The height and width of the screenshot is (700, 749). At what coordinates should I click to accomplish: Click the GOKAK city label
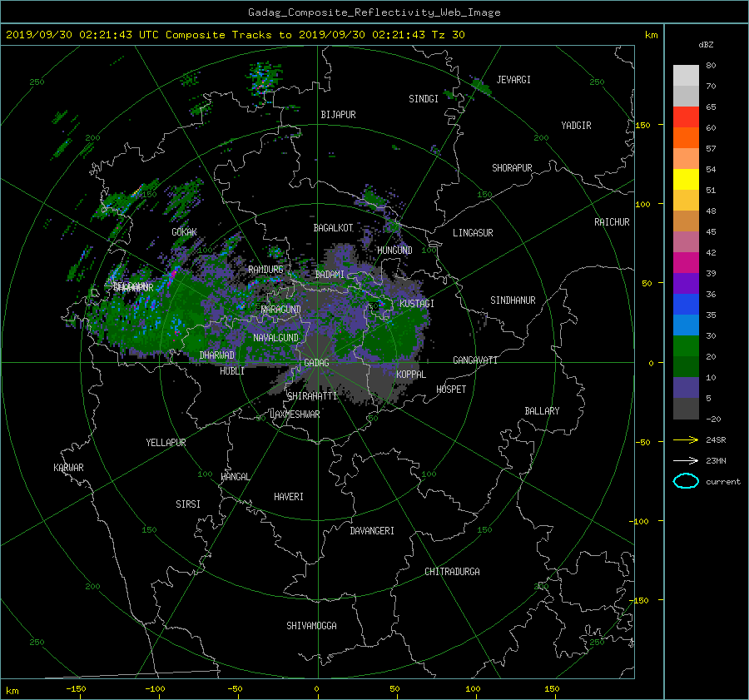pos(184,232)
